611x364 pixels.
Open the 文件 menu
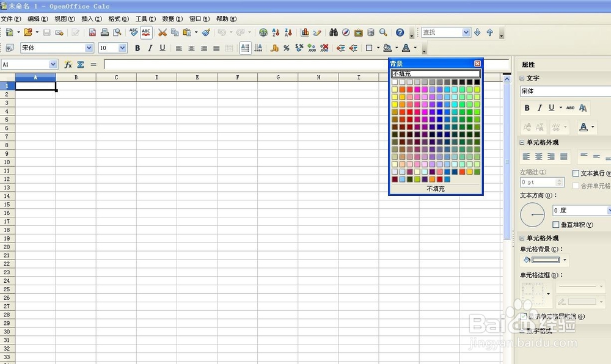(11, 19)
